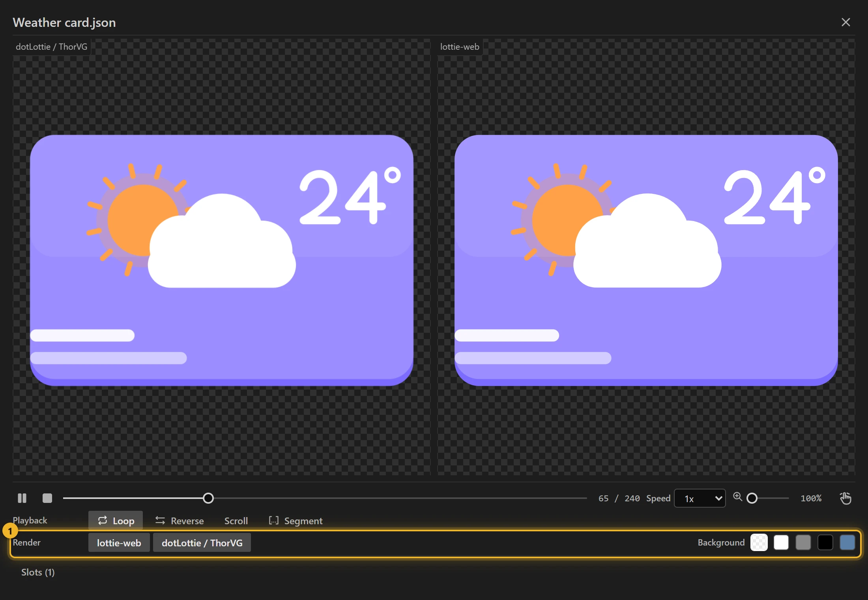Image resolution: width=868 pixels, height=600 pixels.
Task: Stop the animation with the stop button
Action: click(x=47, y=498)
